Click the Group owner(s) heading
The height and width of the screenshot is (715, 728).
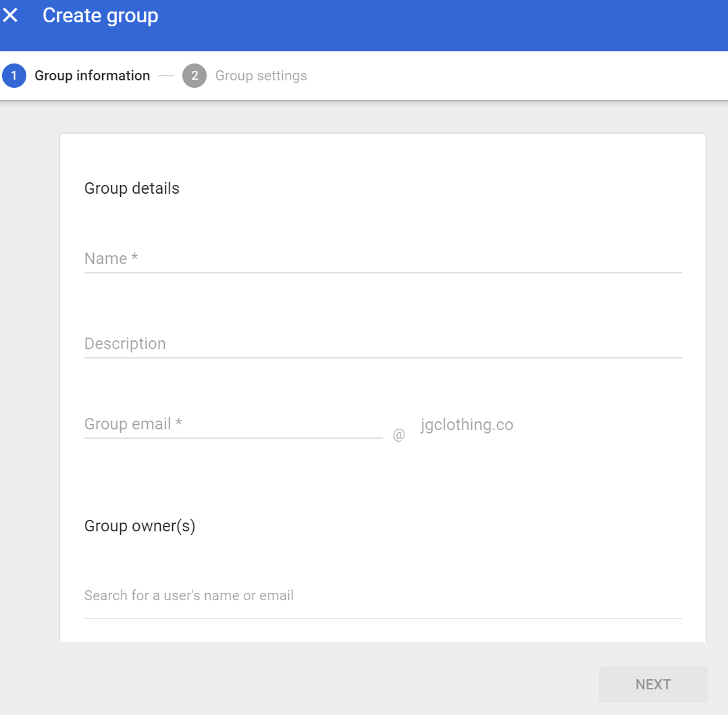click(x=140, y=526)
